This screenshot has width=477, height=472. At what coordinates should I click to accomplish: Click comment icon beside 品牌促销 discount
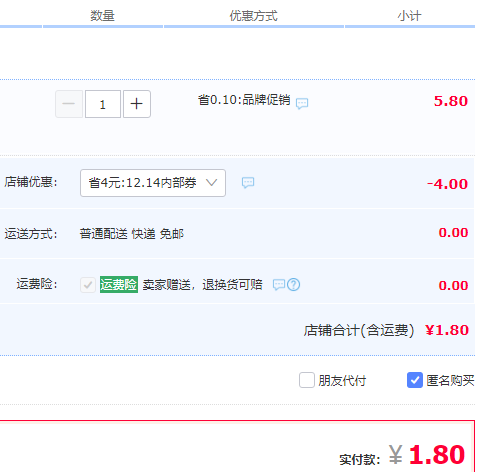point(302,103)
